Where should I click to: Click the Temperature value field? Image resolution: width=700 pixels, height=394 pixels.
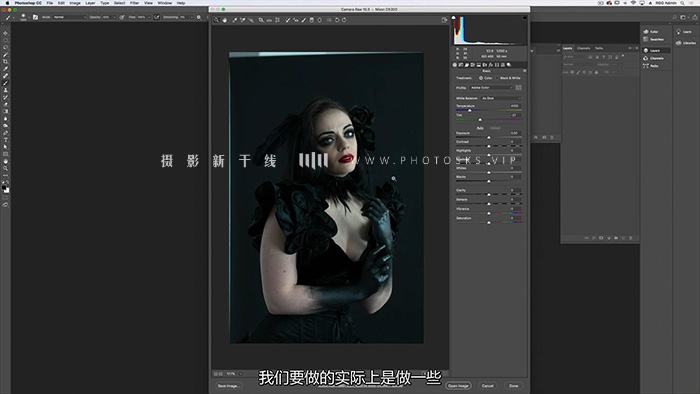515,106
